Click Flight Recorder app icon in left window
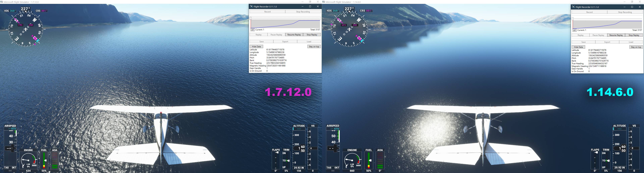Image resolution: width=644 pixels, height=173 pixels. [252, 7]
